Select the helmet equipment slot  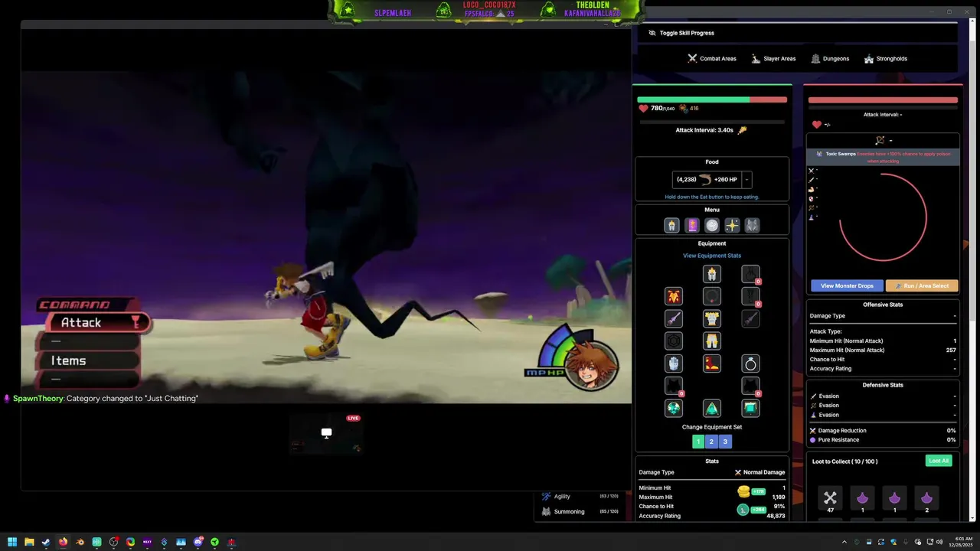tap(712, 274)
